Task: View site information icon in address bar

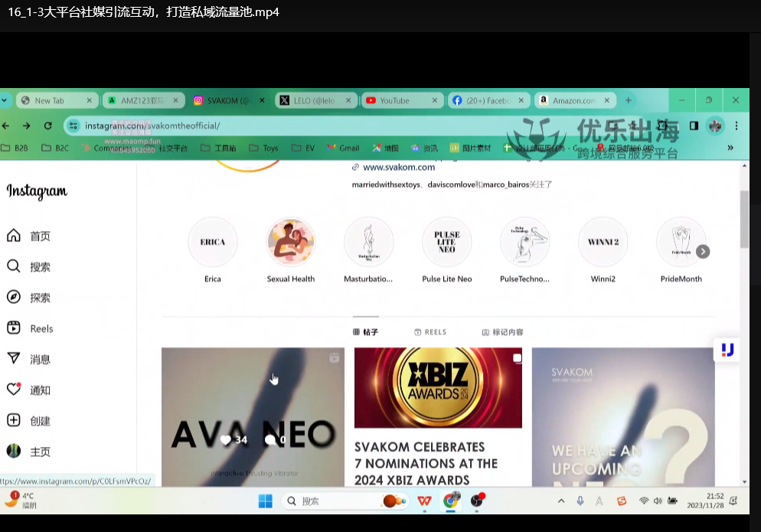Action: tap(73, 126)
